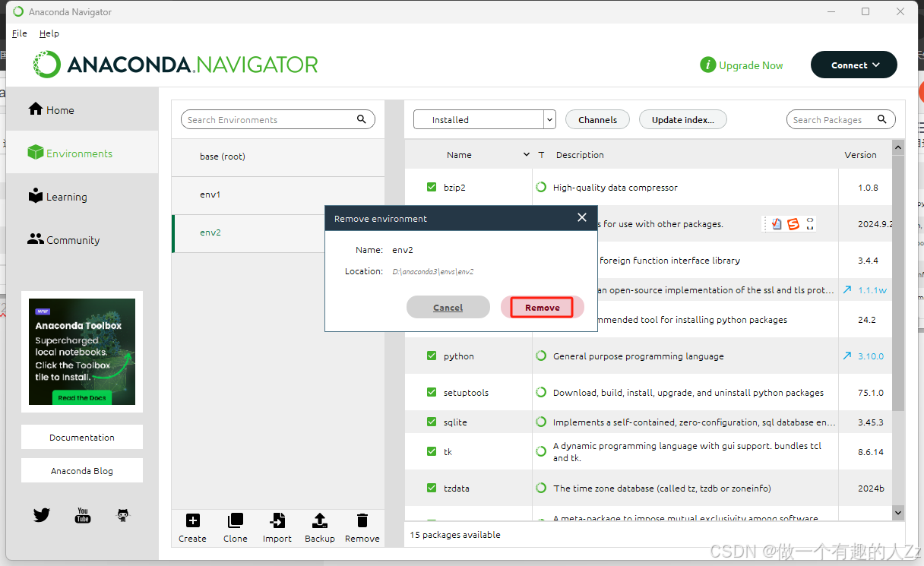Open the File menu
The image size is (924, 566).
coord(20,33)
